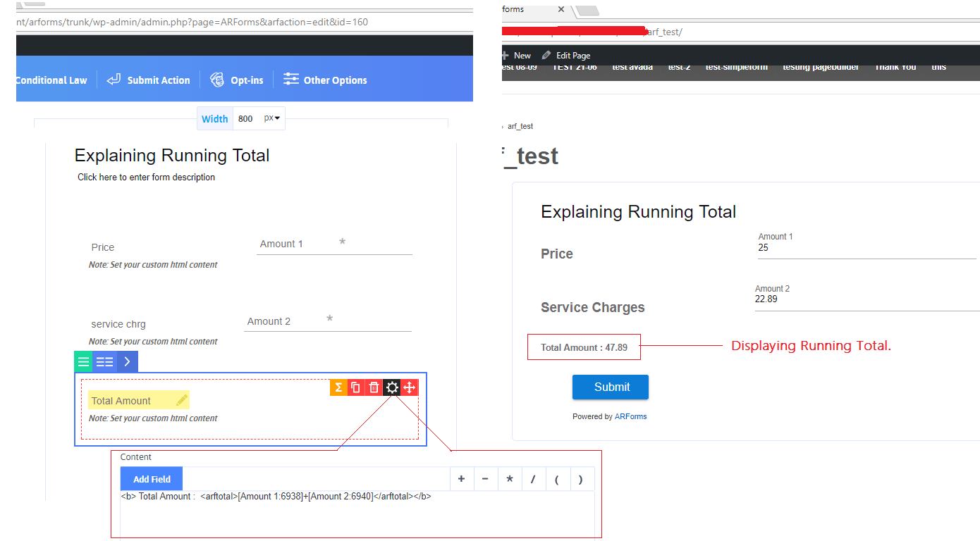Open the Submit Action tab
Image resolution: width=980 pixels, height=541 pixels.
click(x=149, y=80)
